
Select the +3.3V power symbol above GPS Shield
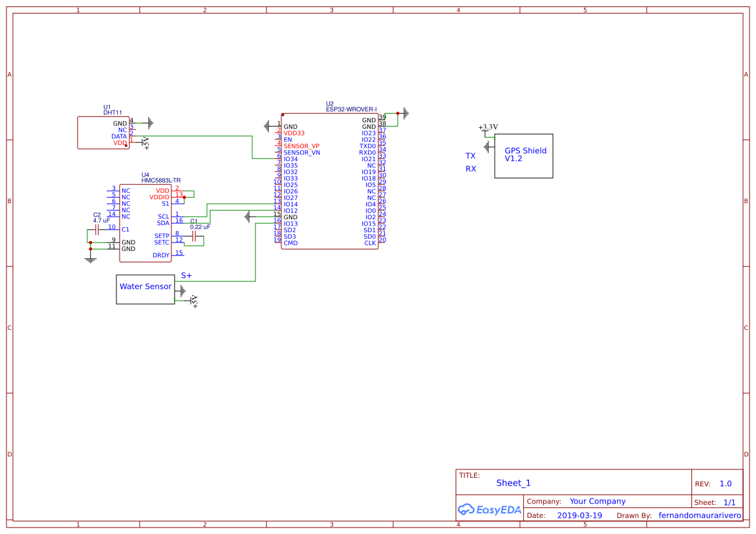(x=488, y=129)
